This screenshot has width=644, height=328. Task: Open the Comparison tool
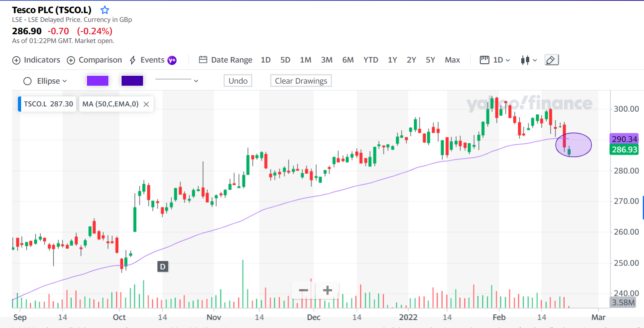point(94,60)
